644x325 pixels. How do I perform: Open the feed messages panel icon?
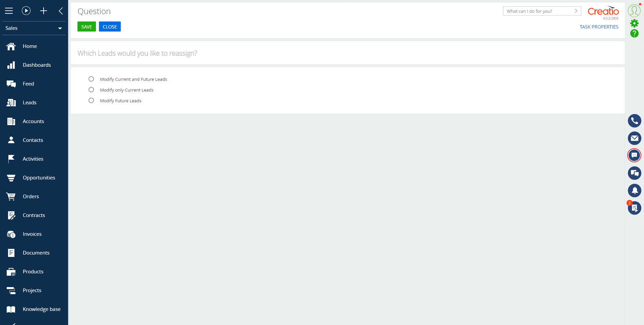pos(634,173)
